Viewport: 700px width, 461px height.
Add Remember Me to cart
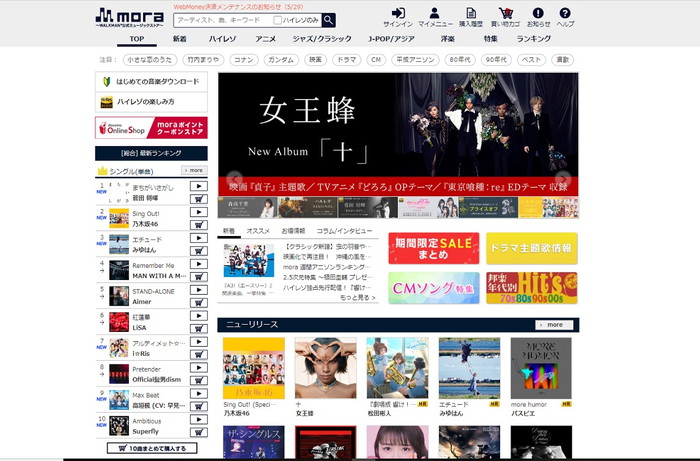coord(199,276)
